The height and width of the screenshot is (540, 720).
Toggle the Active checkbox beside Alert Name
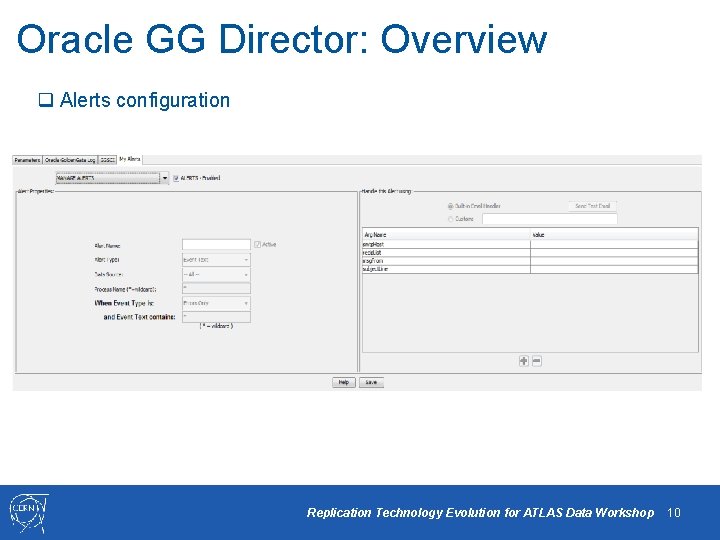coord(257,245)
